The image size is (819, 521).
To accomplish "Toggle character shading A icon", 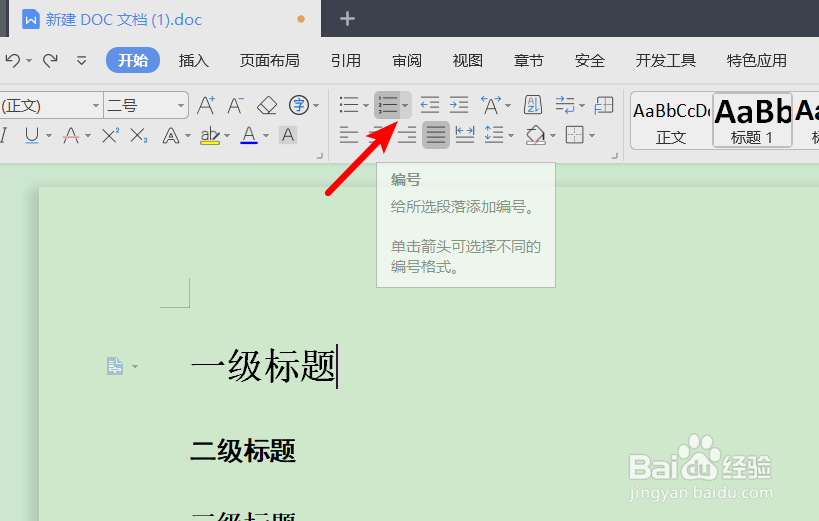I will [288, 135].
